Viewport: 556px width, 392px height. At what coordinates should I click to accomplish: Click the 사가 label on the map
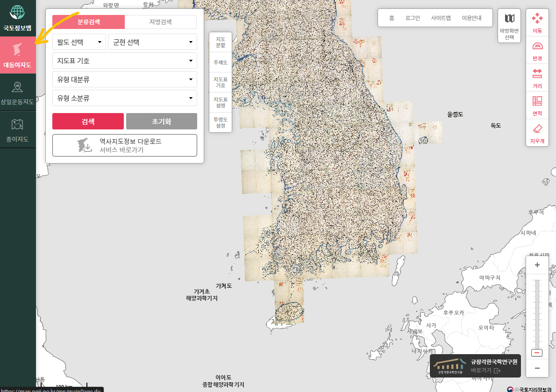point(431,325)
